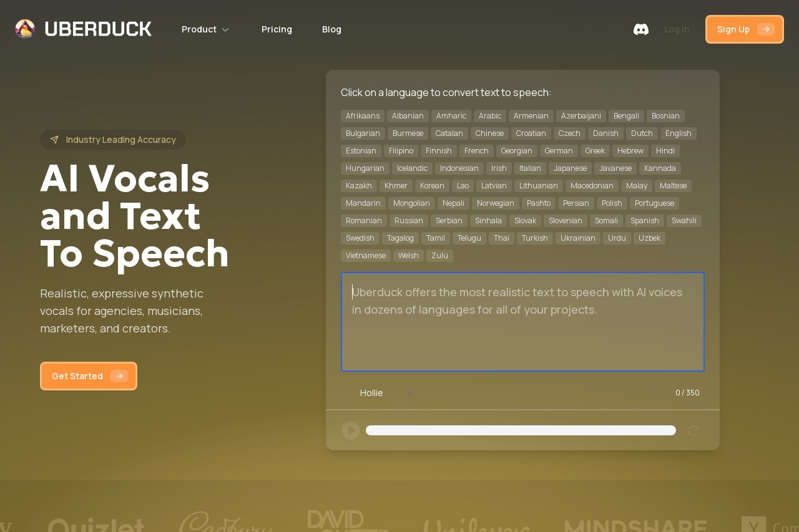Go to the Blog page
The width and height of the screenshot is (799, 532).
pos(331,29)
